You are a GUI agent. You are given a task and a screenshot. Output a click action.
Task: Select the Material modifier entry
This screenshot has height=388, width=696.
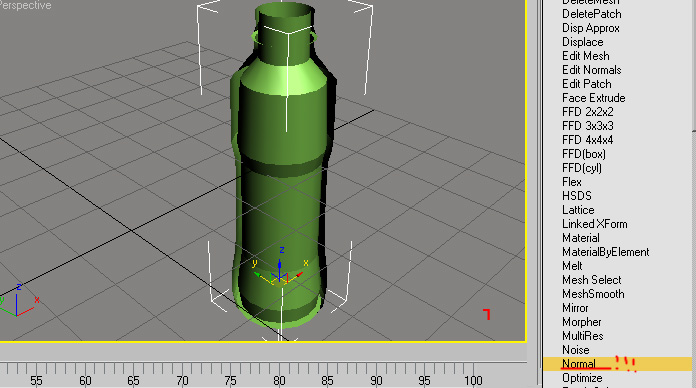click(581, 238)
